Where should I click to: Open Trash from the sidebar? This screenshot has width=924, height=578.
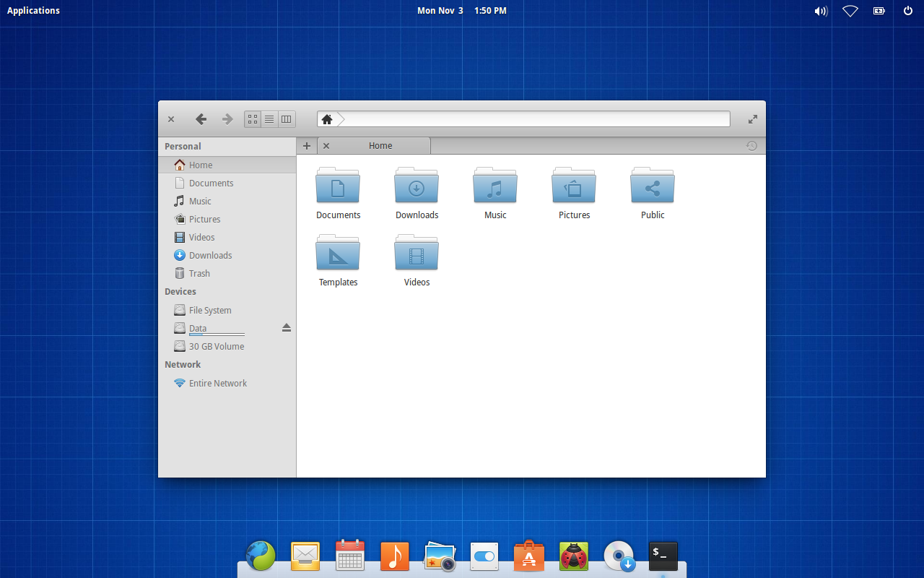[198, 273]
